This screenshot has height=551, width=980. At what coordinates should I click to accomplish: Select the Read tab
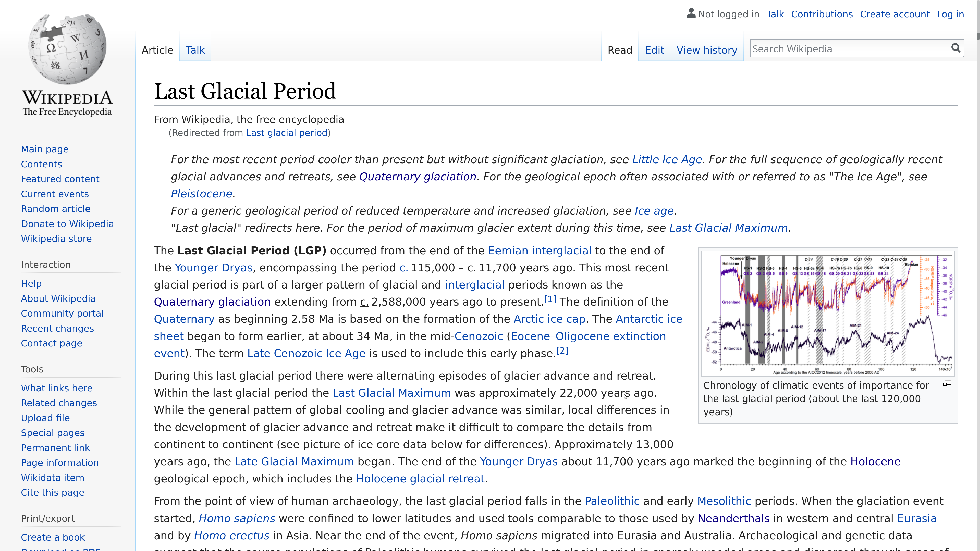pos(620,50)
